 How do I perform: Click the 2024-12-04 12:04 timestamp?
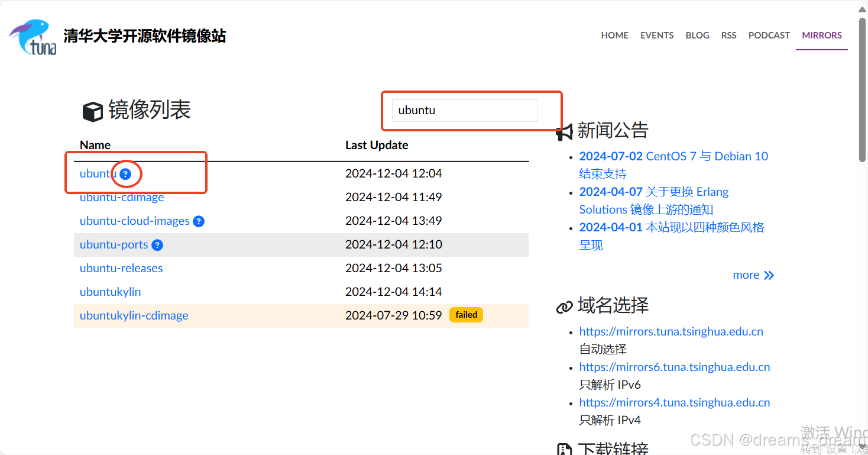click(394, 173)
